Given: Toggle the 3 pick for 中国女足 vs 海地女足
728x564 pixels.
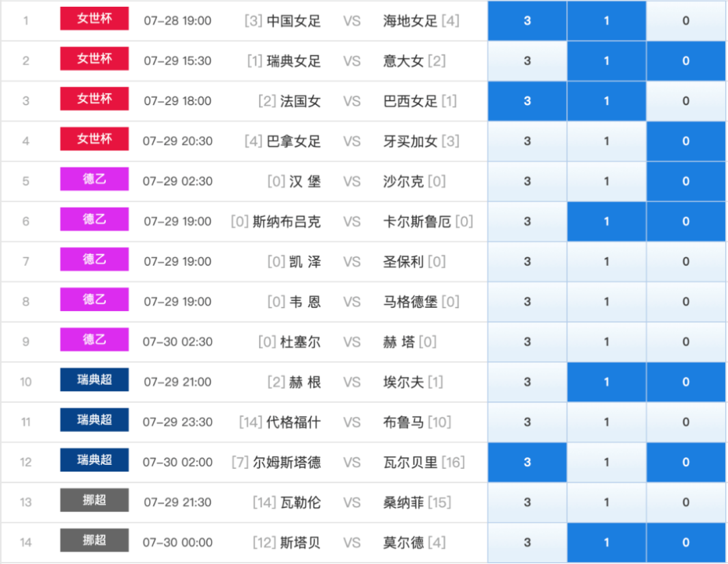Looking at the screenshot, I should (527, 21).
